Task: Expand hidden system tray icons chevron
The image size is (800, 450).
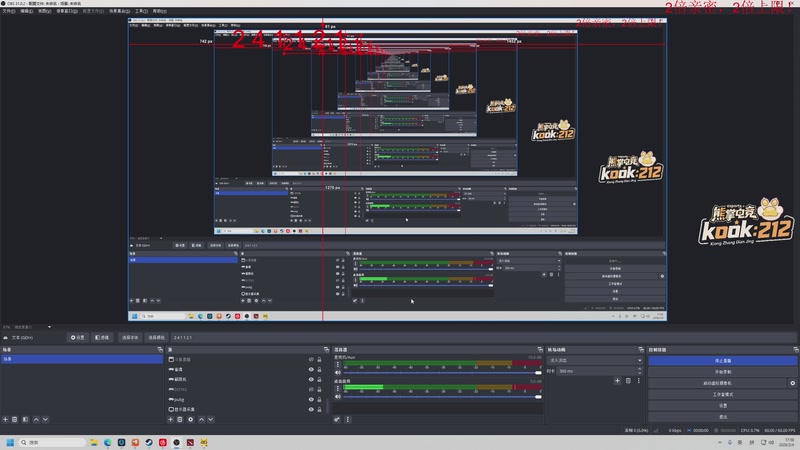Action: click(719, 442)
